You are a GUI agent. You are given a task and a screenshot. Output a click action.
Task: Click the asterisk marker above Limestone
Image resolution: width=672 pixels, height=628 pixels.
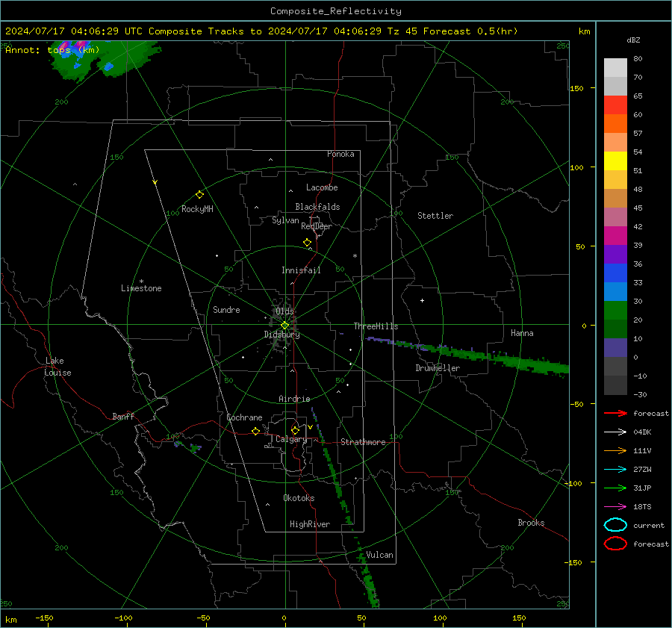(141, 282)
